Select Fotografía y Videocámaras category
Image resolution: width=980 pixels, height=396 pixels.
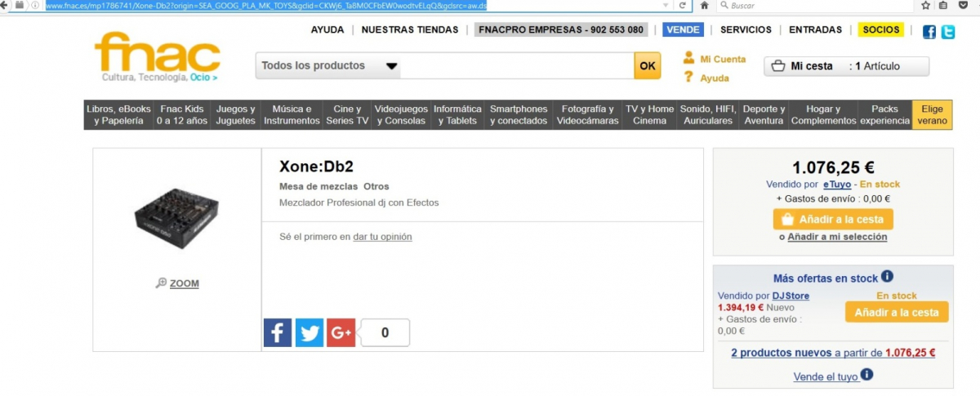click(586, 115)
